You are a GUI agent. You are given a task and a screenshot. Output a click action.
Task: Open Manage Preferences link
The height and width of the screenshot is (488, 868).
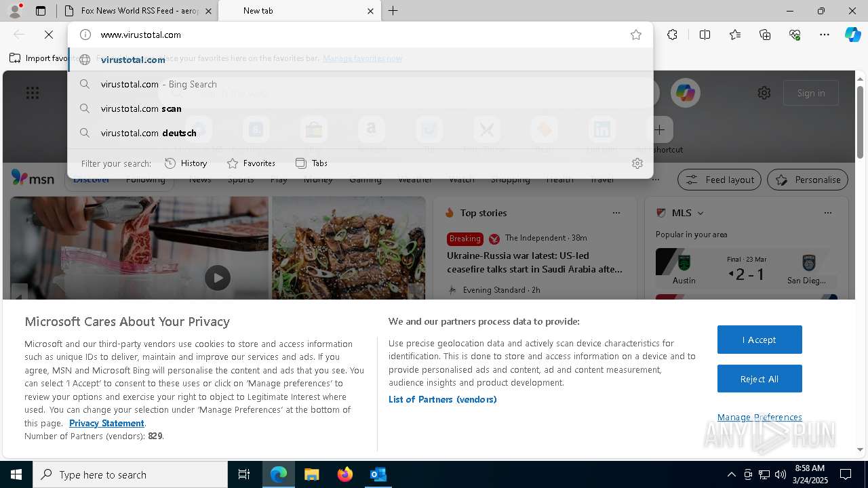pyautogui.click(x=759, y=417)
